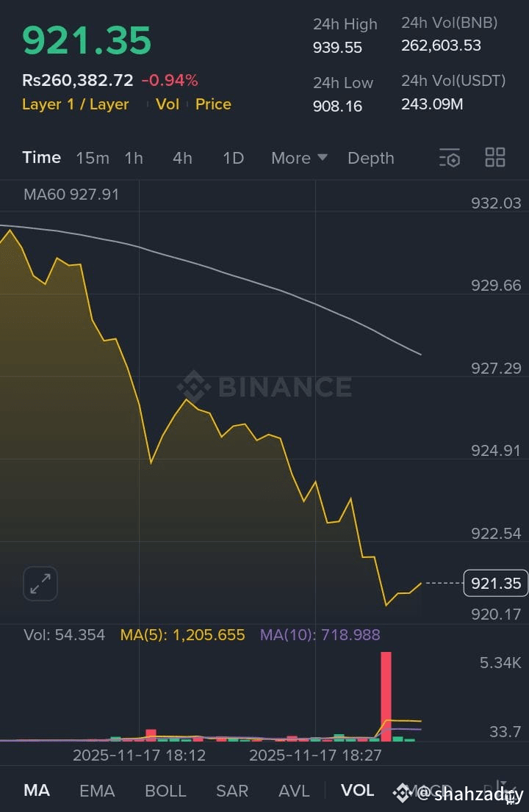Click the 24h High value 939.55

click(x=337, y=48)
